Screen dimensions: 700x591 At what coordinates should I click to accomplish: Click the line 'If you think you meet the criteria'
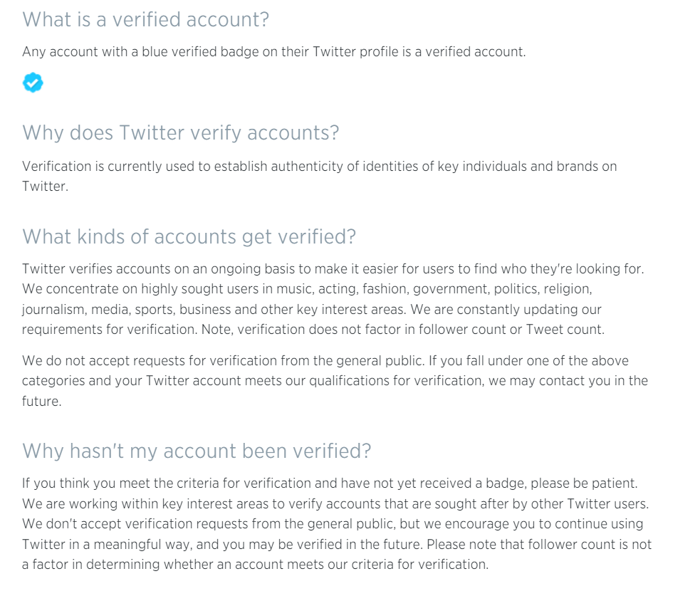330,483
